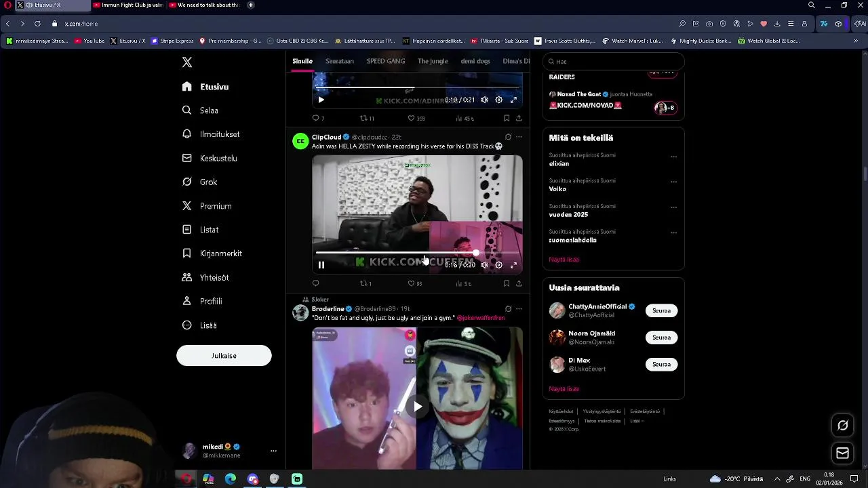This screenshot has height=488, width=868.
Task: Open a new browser tab
Action: tap(251, 5)
